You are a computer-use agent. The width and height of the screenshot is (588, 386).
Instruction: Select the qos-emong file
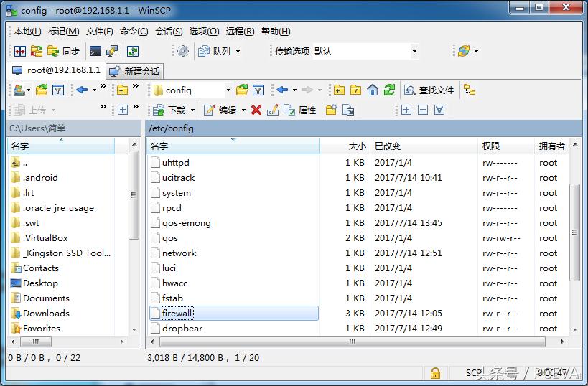pyautogui.click(x=187, y=223)
